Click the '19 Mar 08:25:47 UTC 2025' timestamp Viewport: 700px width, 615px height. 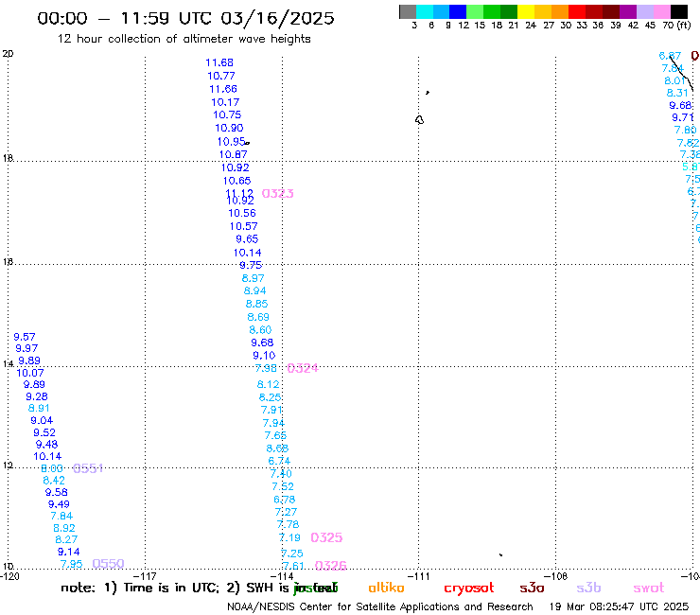pos(619,607)
